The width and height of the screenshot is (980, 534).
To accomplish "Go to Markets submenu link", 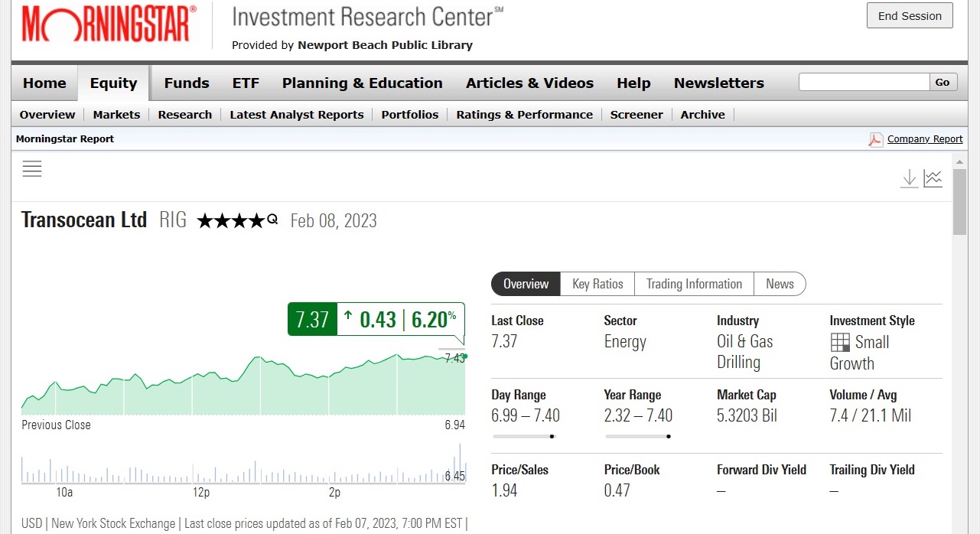I will [x=116, y=115].
